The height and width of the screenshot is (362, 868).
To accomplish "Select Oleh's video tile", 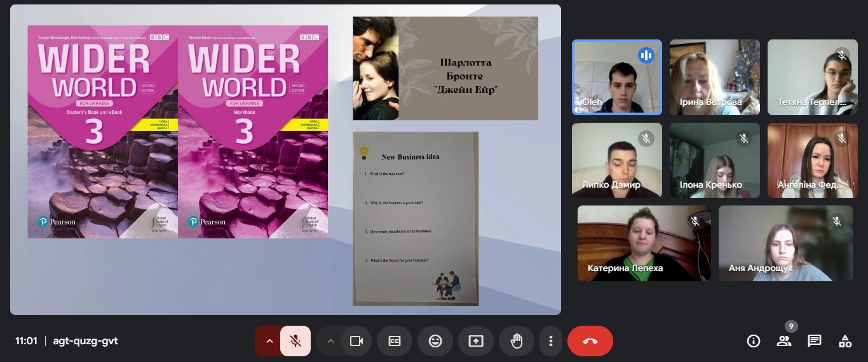I will 617,77.
